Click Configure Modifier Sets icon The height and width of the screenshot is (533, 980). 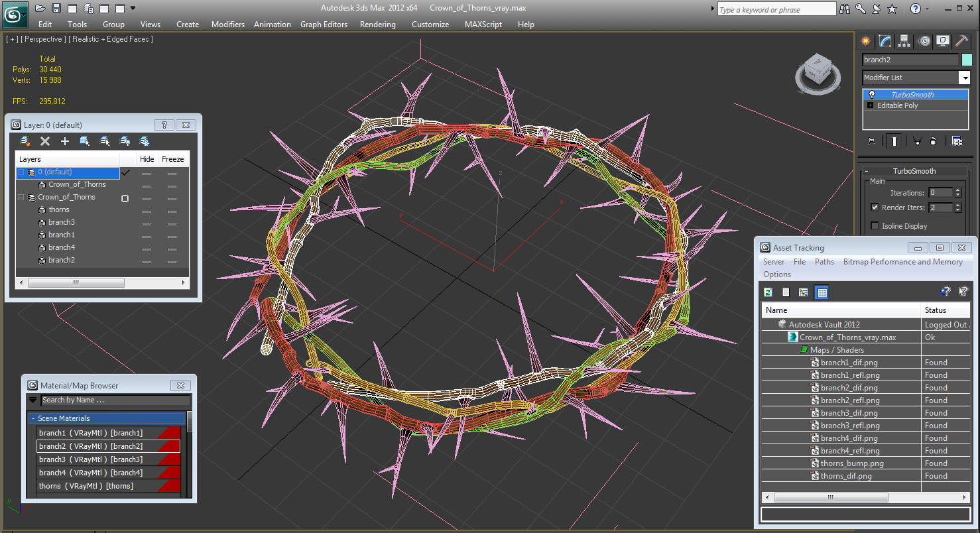(957, 141)
